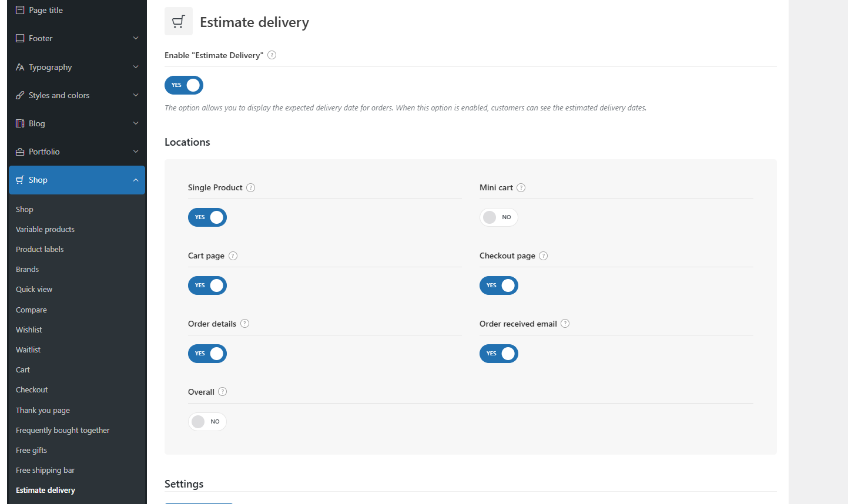Select Frequently bought together in sidebar
Image resolution: width=848 pixels, height=504 pixels.
click(63, 430)
